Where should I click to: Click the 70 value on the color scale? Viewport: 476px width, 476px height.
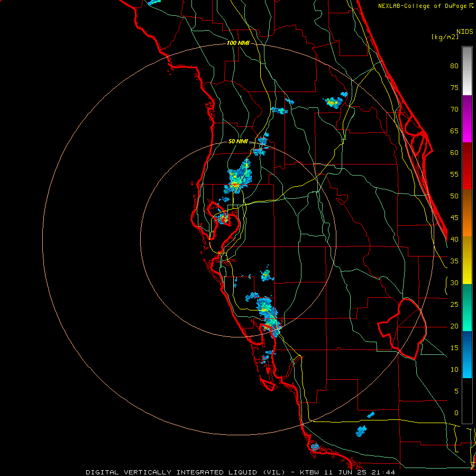(454, 109)
